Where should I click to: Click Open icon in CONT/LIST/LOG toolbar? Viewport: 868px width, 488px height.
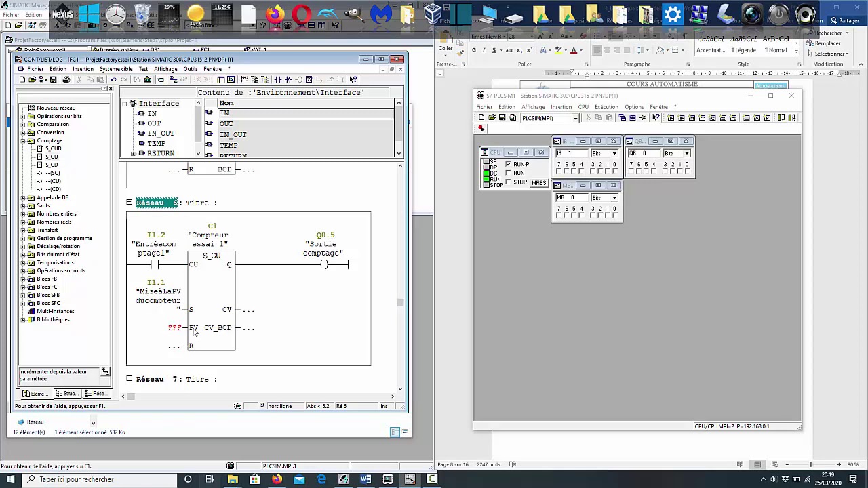pyautogui.click(x=33, y=79)
